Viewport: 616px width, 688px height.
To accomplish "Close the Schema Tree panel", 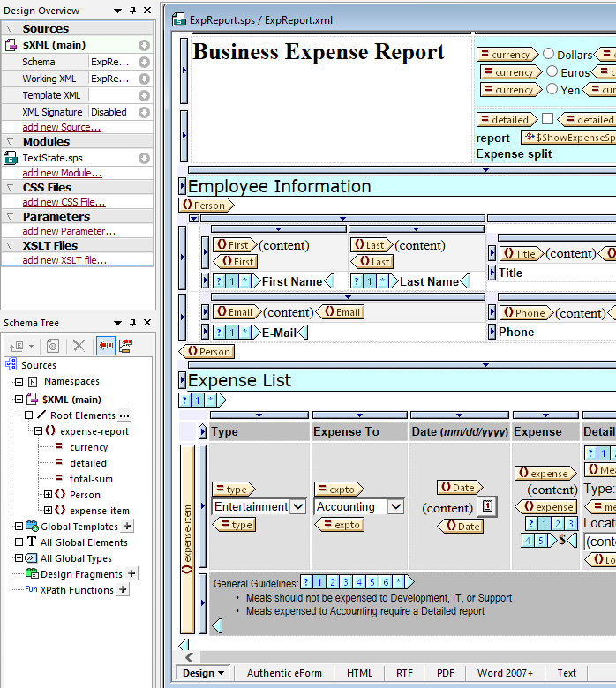I will click(x=146, y=323).
